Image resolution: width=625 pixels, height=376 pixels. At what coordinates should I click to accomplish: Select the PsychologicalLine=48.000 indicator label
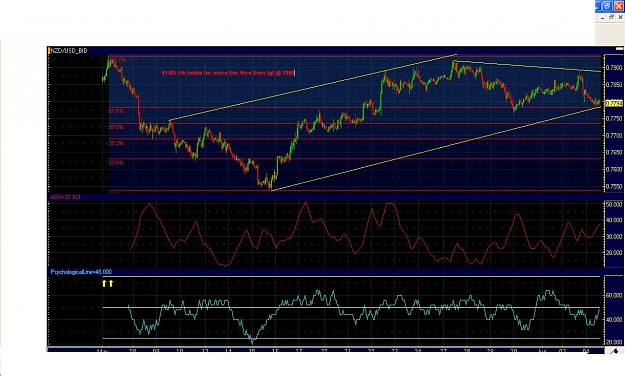click(x=81, y=272)
